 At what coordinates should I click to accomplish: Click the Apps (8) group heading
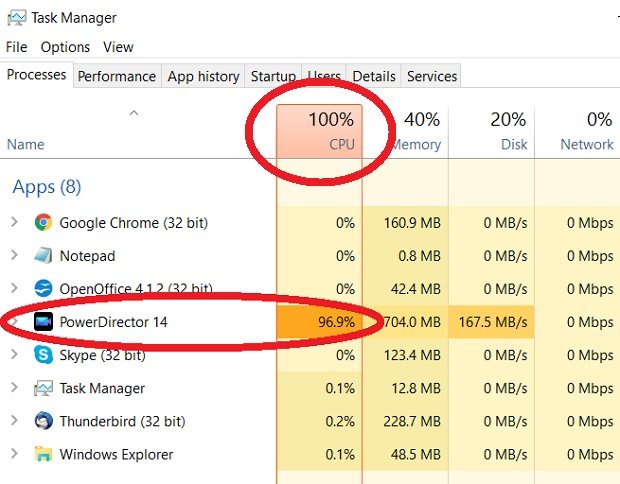(47, 187)
